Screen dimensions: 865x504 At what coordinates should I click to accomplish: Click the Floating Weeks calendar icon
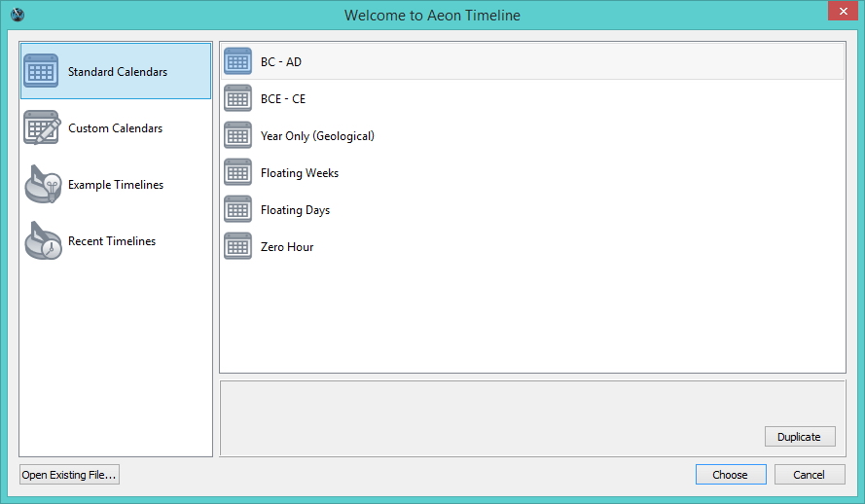click(238, 172)
